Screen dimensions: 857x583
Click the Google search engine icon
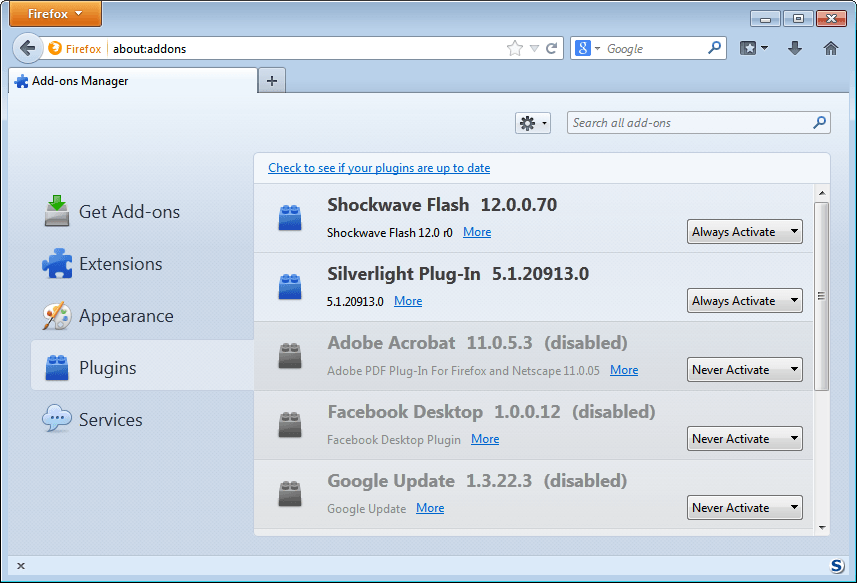(583, 48)
